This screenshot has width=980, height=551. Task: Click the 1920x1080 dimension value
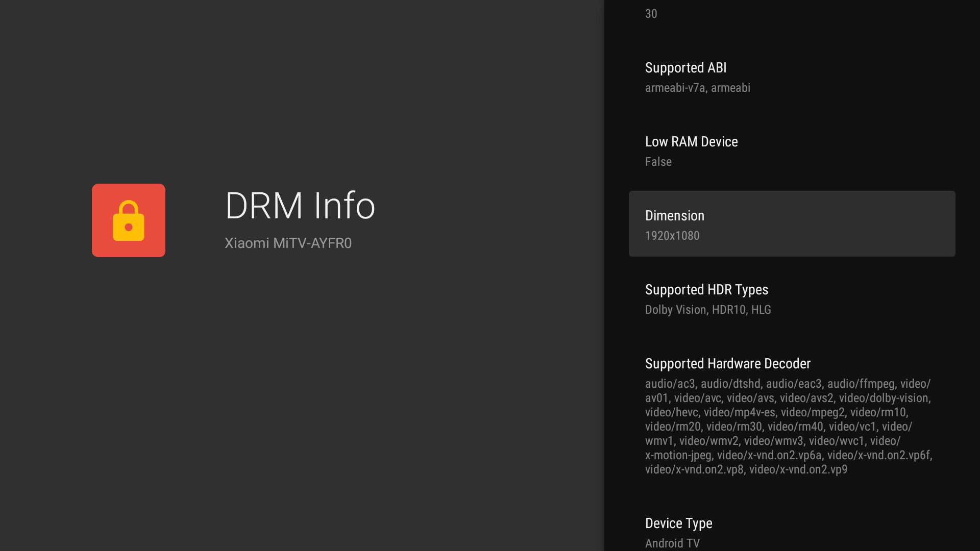click(672, 236)
